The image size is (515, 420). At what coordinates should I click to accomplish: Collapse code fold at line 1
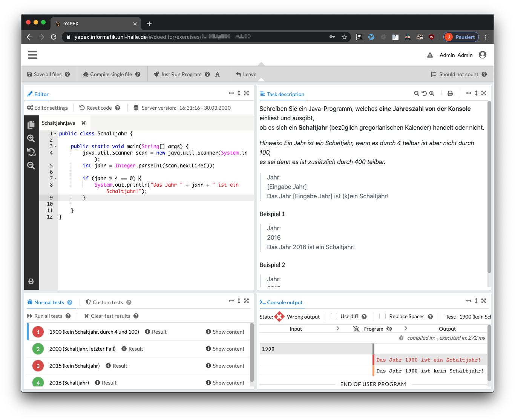pos(55,134)
